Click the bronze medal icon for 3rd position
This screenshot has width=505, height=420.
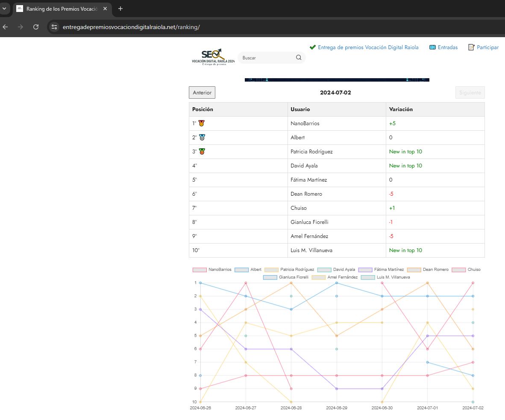202,152
